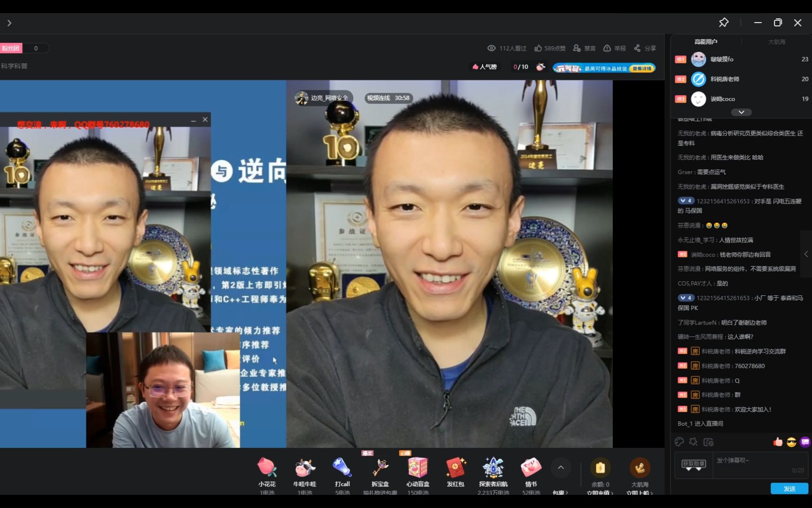Click the 视频连线 30:58 timer badge
Screen dimensions: 812x508
coord(388,98)
